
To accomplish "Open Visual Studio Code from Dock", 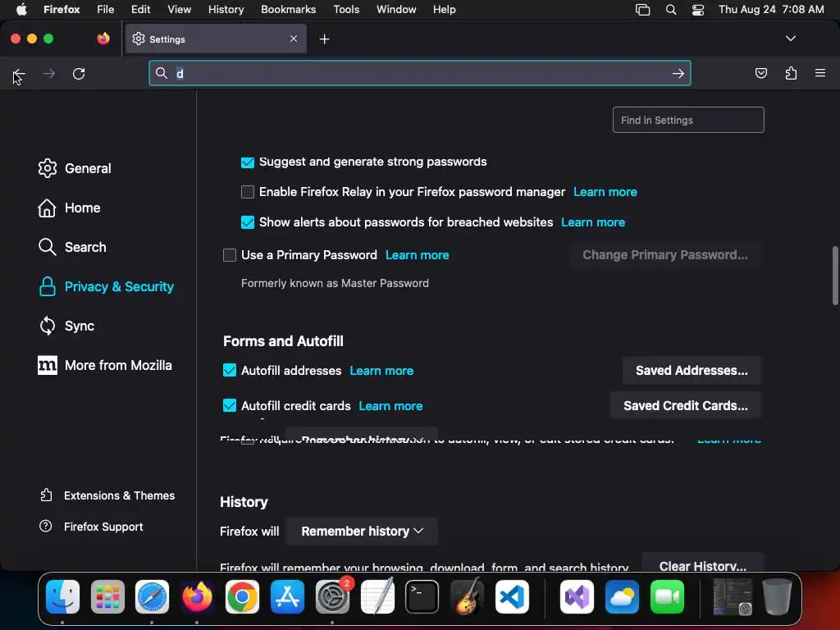I will (x=512, y=597).
